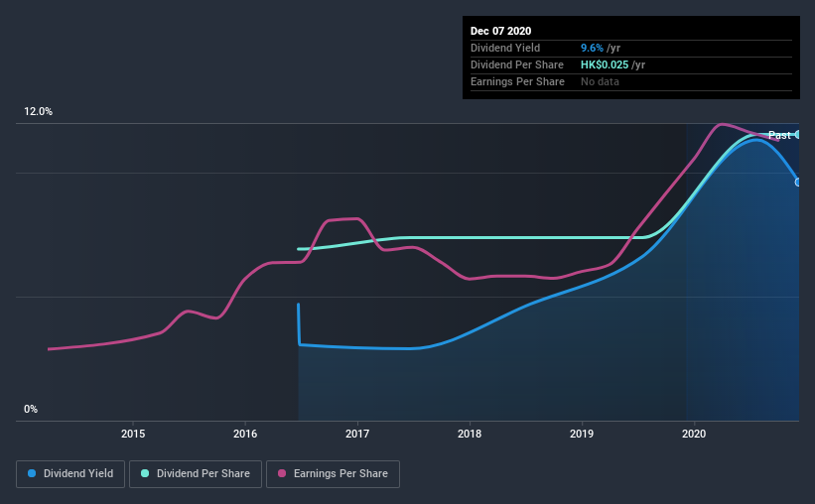Select the 2015 x-axis label

pos(133,434)
